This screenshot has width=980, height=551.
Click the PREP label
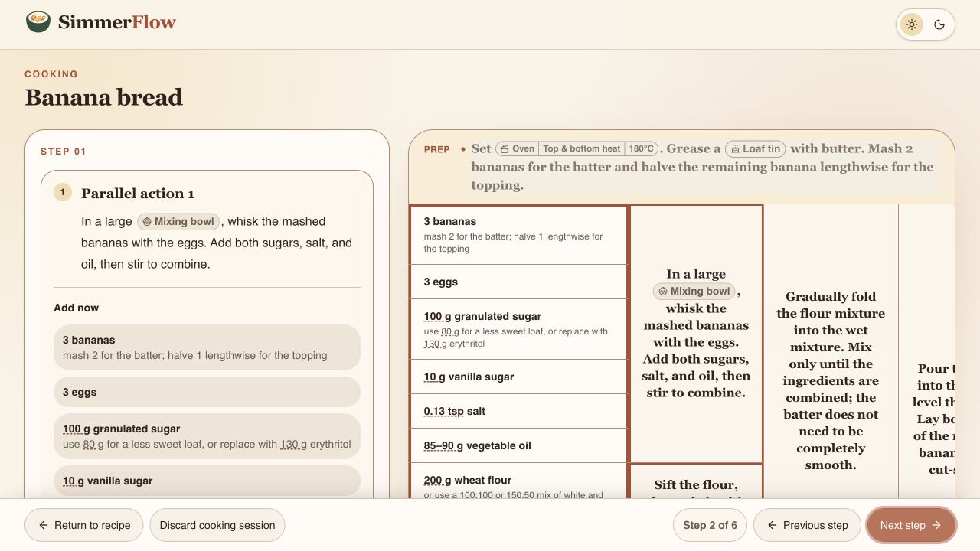437,149
